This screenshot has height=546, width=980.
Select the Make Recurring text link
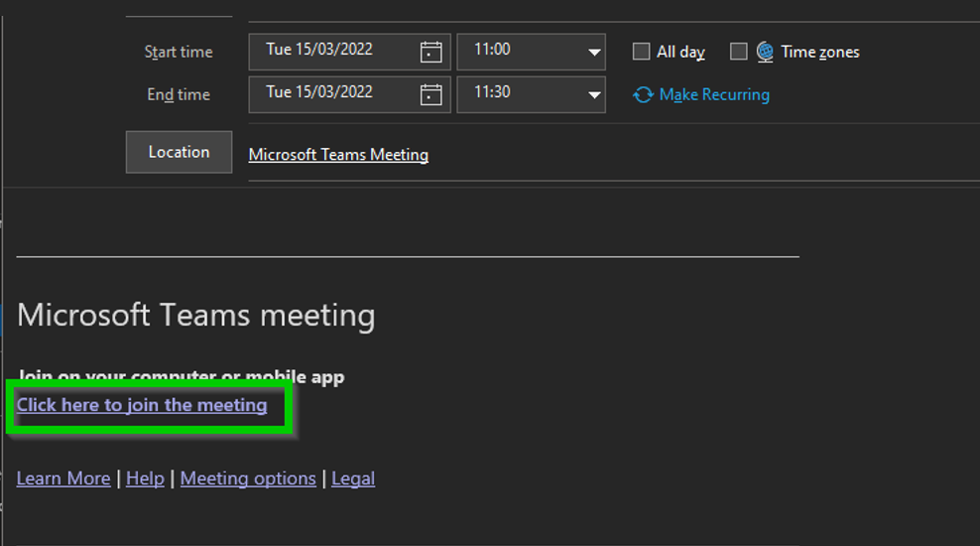pyautogui.click(x=714, y=94)
